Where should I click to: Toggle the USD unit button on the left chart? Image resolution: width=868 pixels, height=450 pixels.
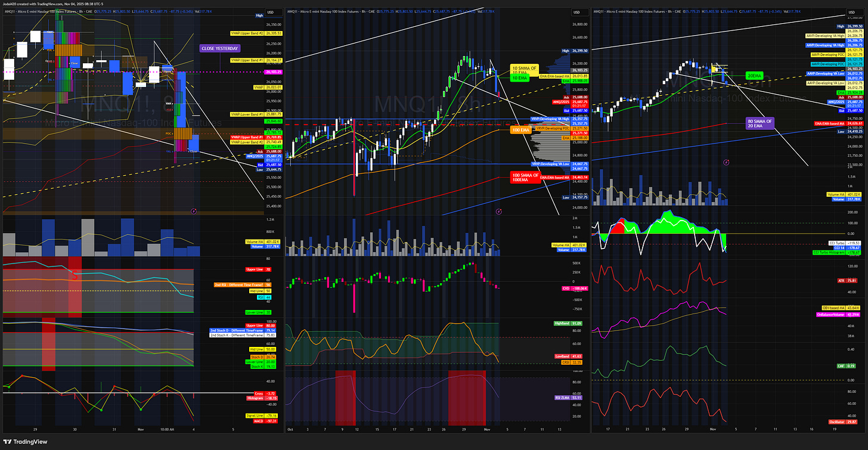(x=269, y=11)
